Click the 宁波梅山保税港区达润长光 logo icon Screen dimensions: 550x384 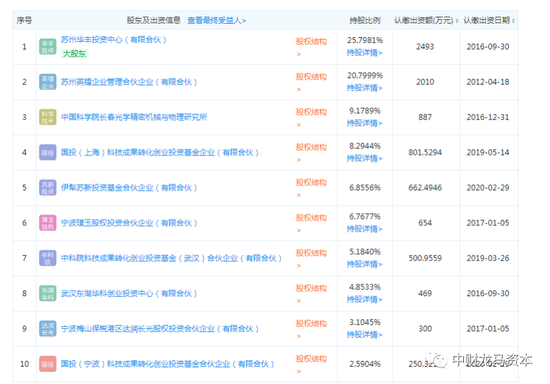tap(48, 329)
